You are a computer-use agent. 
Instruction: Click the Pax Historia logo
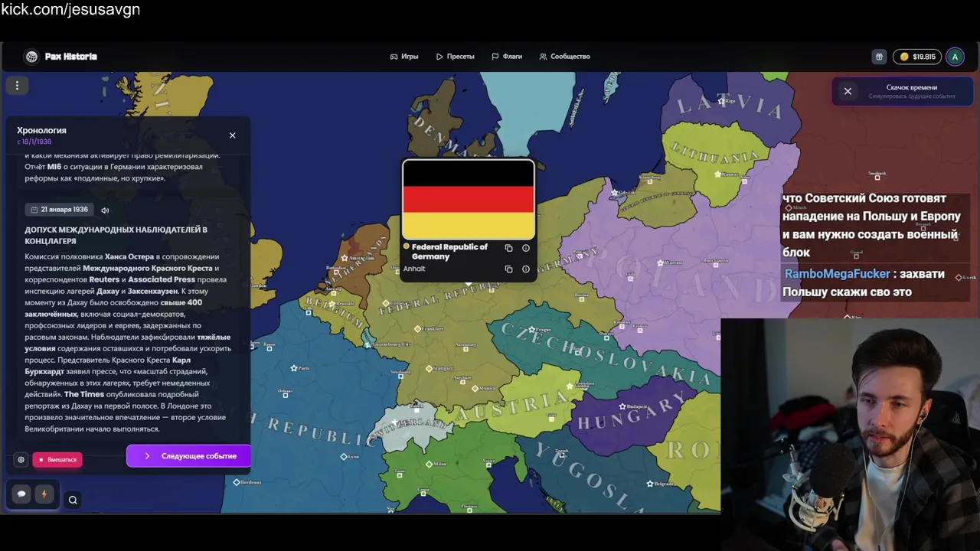pyautogui.click(x=60, y=57)
